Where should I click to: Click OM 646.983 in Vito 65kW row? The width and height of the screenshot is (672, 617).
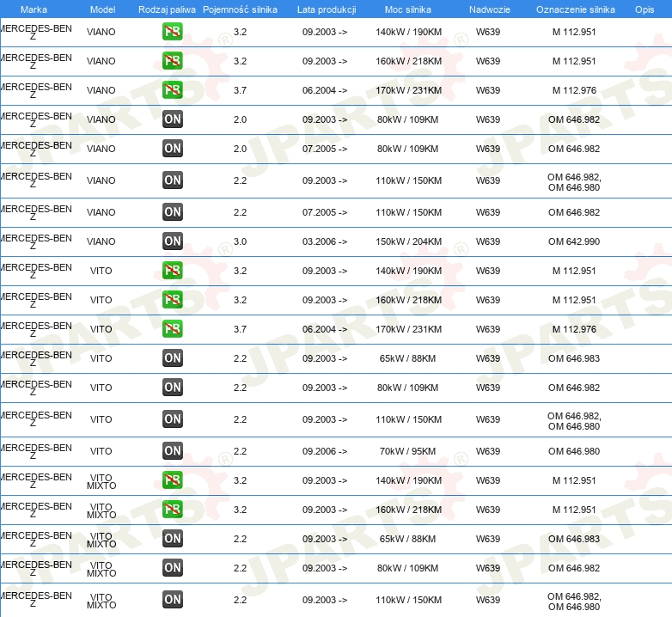pos(574,358)
